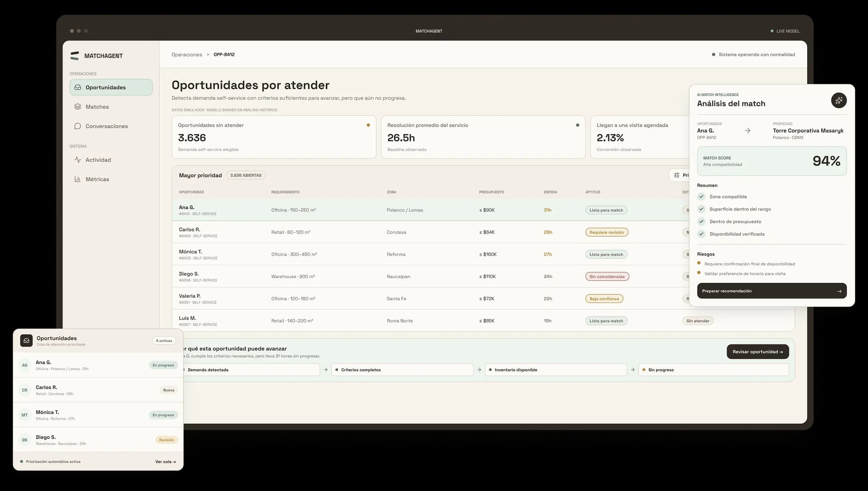Click the pulse icon beside Actividad
This screenshot has height=491, width=868.
point(78,160)
